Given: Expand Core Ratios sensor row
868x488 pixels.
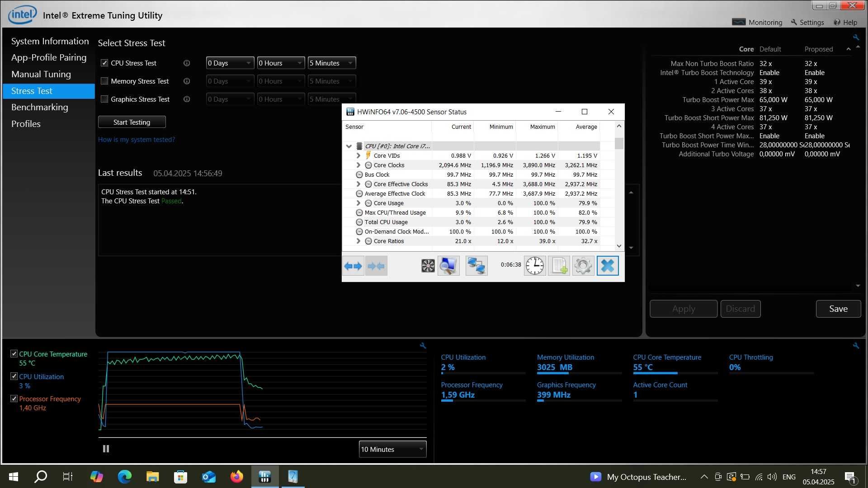Looking at the screenshot, I should coord(359,241).
